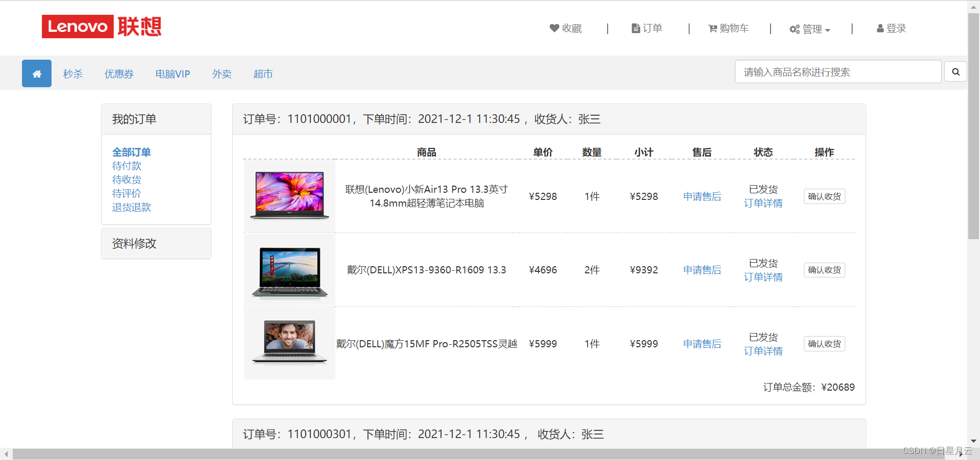
Task: Click 确认收货 for DELL XPS13
Action: [x=824, y=270]
